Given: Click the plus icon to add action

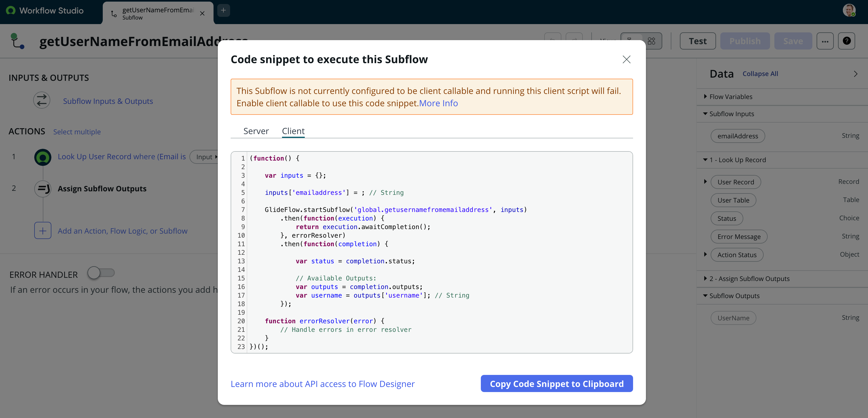Looking at the screenshot, I should tap(43, 231).
